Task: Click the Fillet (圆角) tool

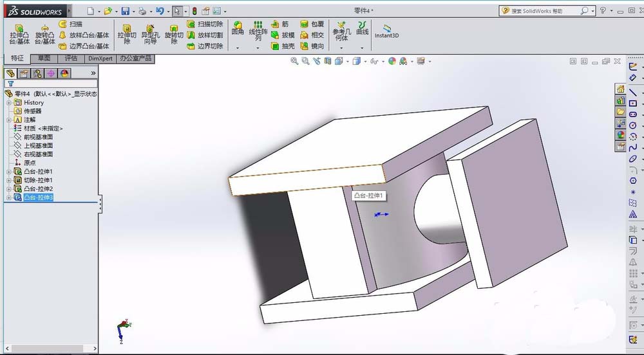Action: (238, 28)
